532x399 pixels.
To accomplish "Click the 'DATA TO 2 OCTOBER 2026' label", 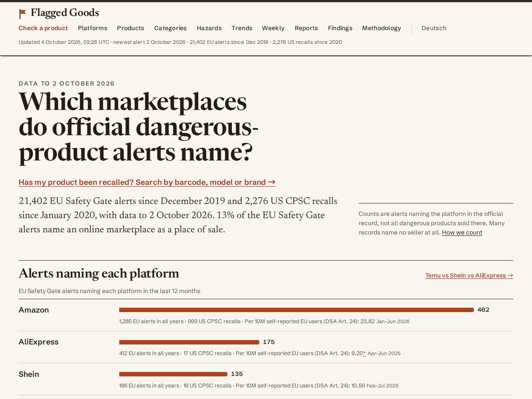I will coord(66,83).
